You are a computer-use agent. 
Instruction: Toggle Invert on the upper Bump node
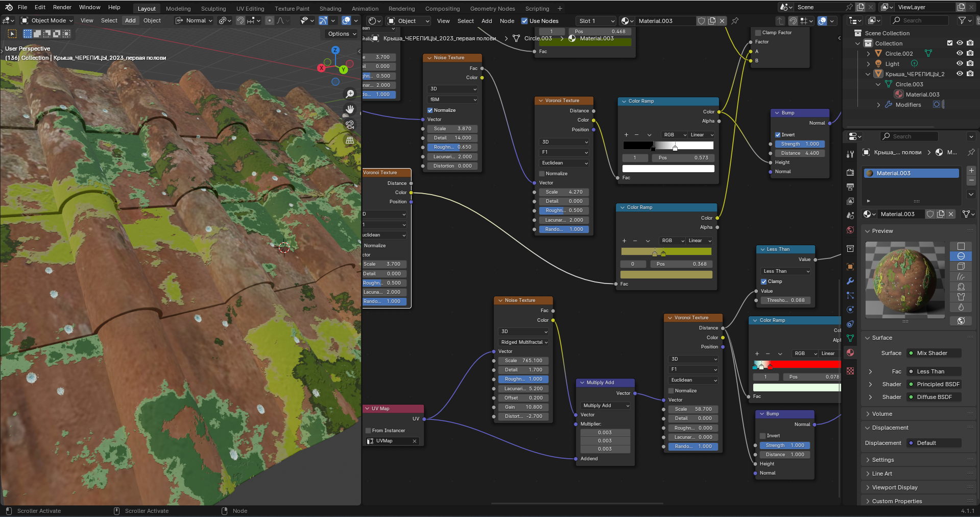[778, 135]
